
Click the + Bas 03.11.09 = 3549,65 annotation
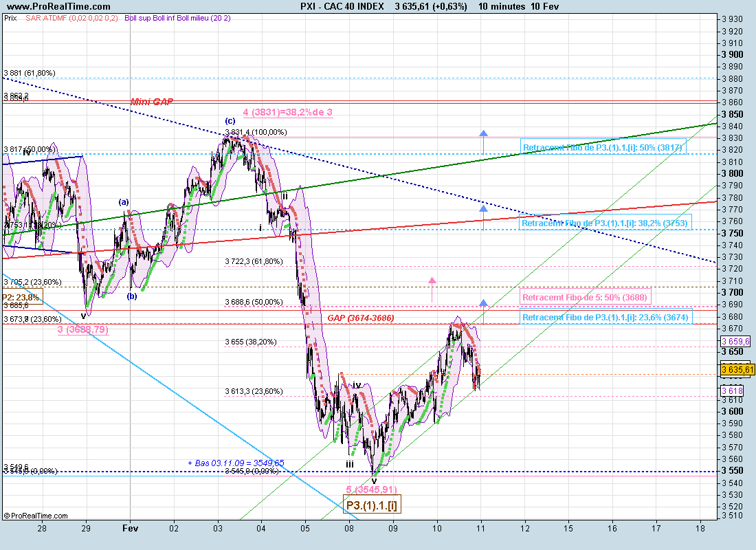click(236, 463)
